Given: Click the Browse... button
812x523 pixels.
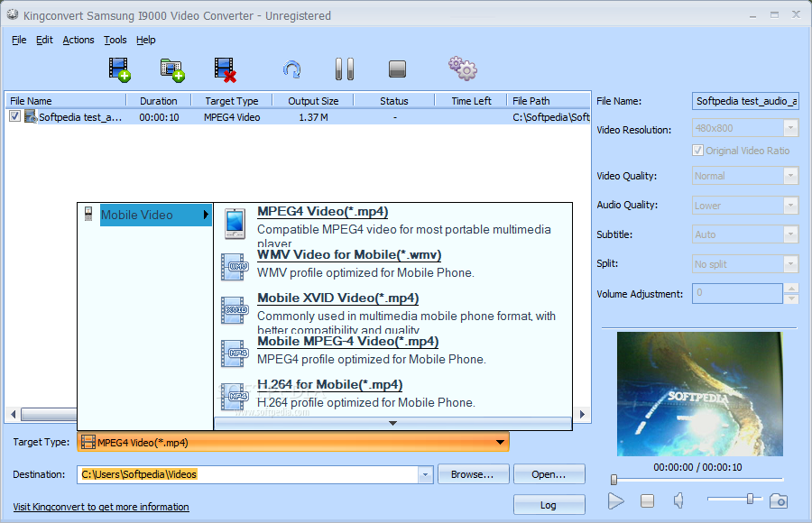Looking at the screenshot, I should [474, 474].
